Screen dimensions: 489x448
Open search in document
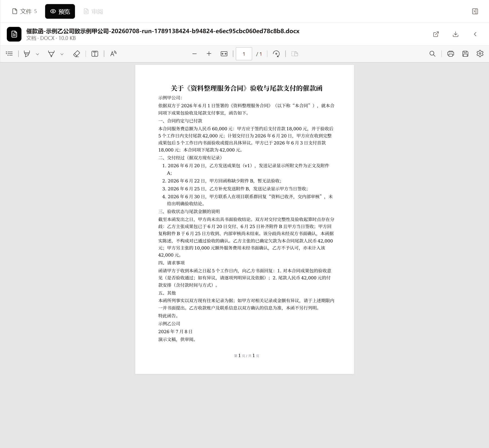click(432, 54)
